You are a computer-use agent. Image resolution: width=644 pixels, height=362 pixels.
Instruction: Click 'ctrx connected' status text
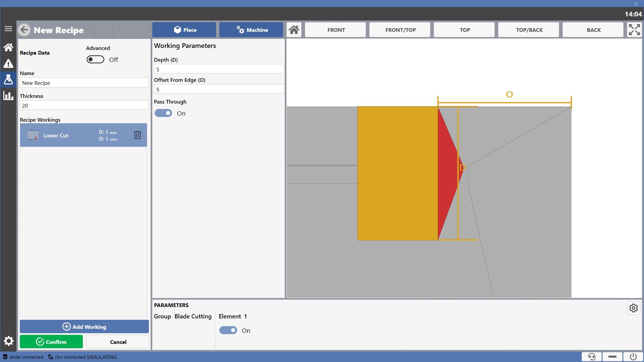coord(70,357)
